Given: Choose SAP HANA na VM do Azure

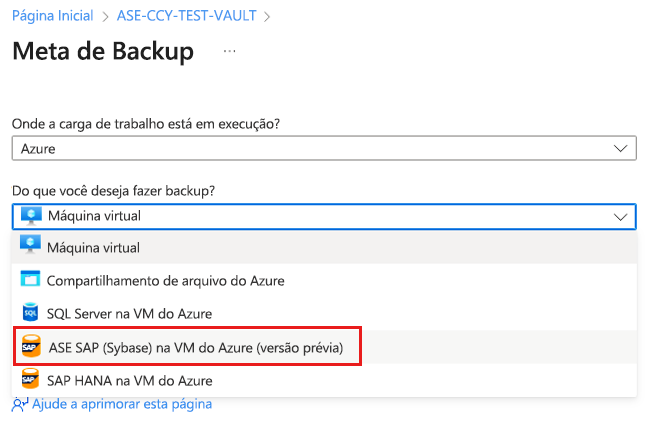Looking at the screenshot, I should (130, 380).
